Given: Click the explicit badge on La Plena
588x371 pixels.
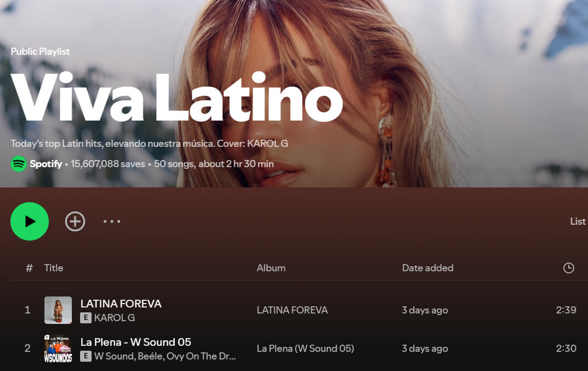Looking at the screenshot, I should [x=86, y=356].
